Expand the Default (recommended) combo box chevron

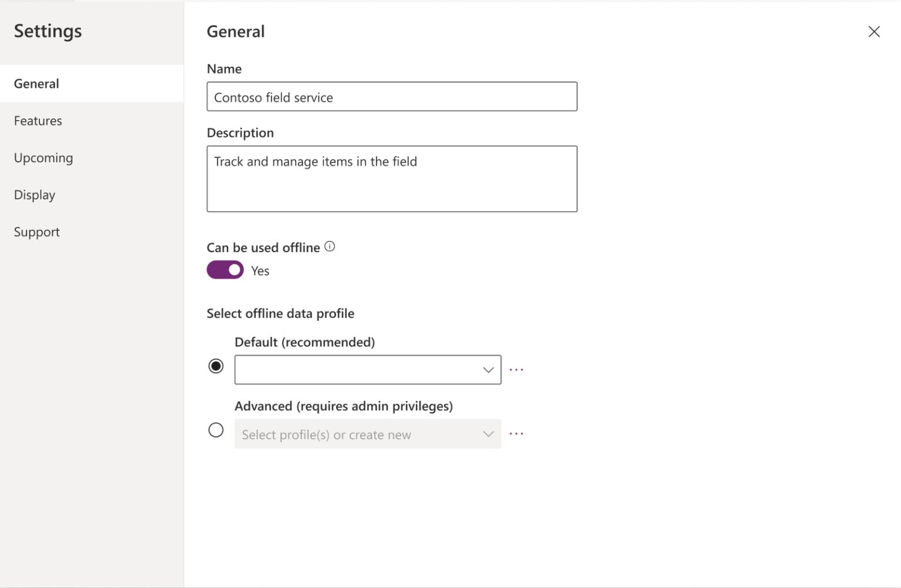pos(488,369)
